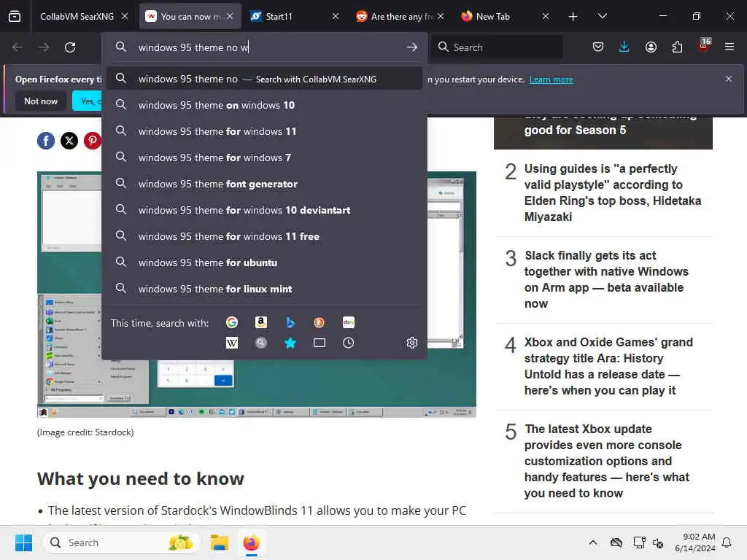
Task: Switch to the CollabVM SearXNG tab
Action: pyautogui.click(x=77, y=16)
